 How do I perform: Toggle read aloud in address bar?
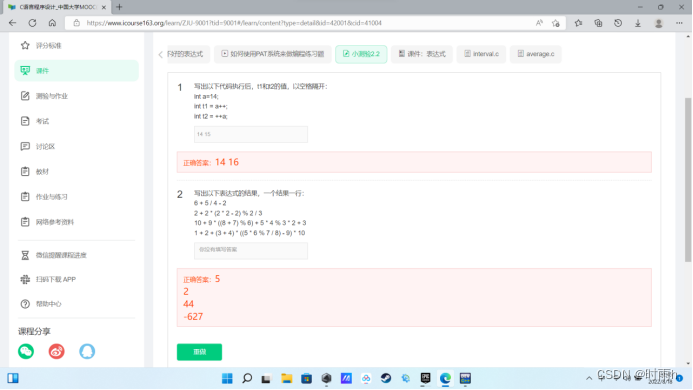pos(539,23)
